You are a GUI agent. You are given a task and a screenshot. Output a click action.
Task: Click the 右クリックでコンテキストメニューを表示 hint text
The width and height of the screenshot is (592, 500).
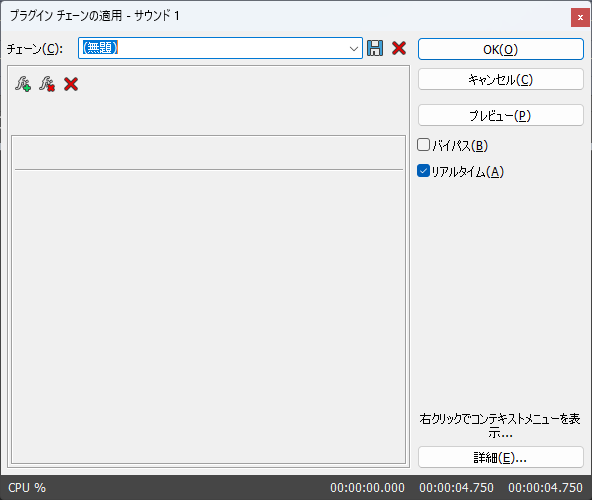coord(500,426)
